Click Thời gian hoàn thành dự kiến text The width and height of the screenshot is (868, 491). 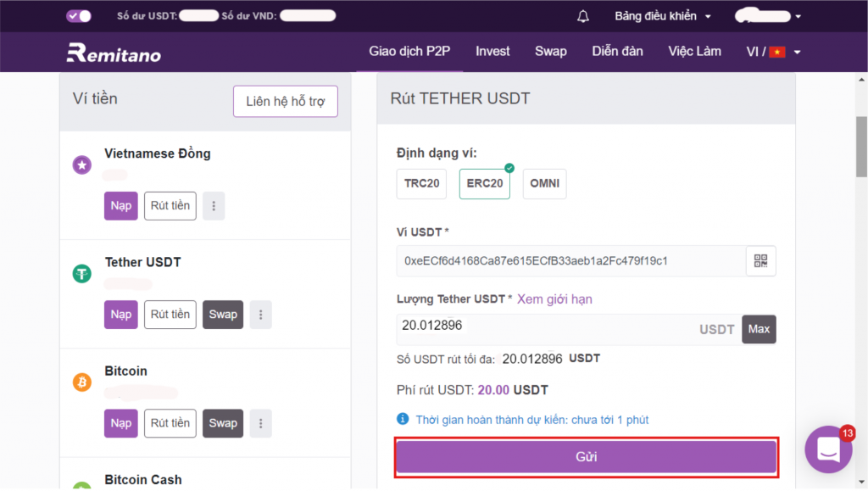point(532,420)
